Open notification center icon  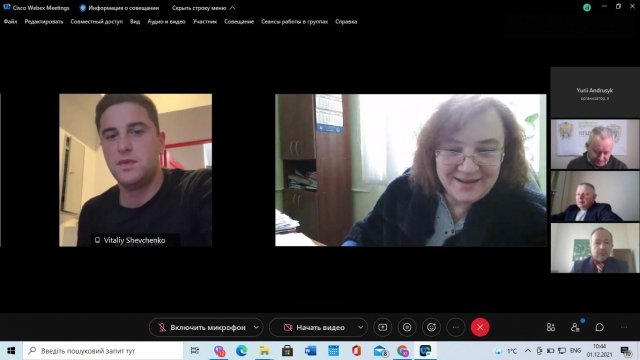click(x=626, y=351)
